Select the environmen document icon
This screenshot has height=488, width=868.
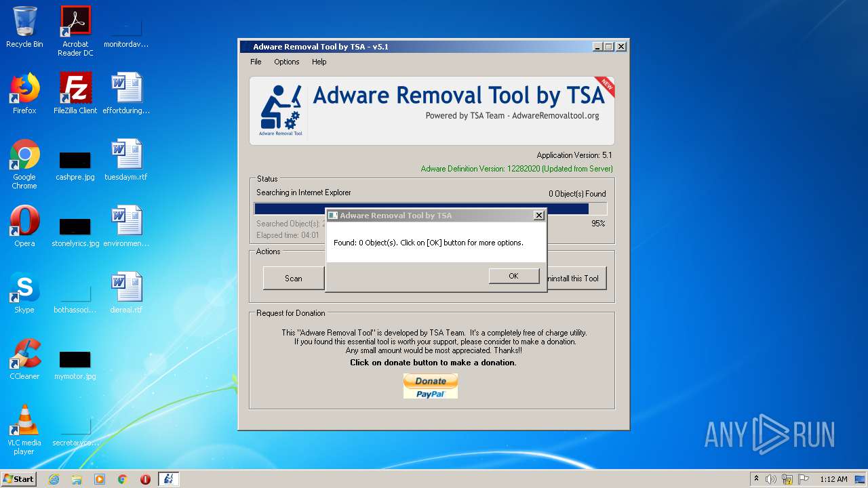126,226
